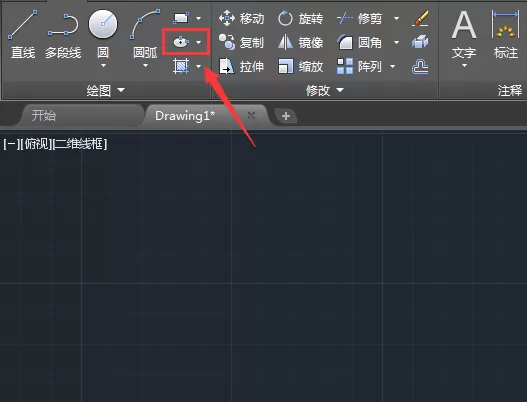Screen dimensions: 527x402
Task: Open the Ellipse tool dropdown arrow
Action: click(x=199, y=42)
